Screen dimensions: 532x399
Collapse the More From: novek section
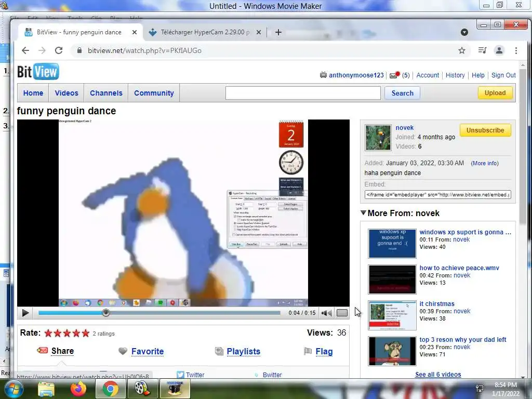click(363, 212)
